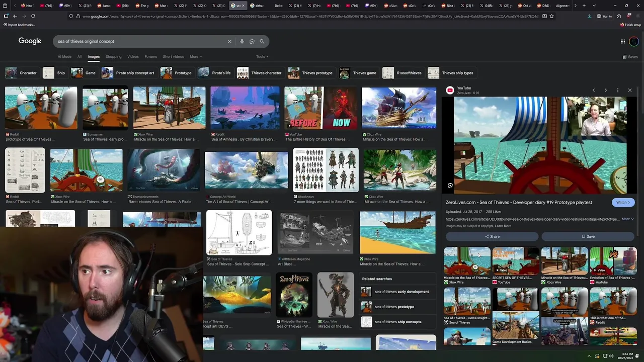Screen dimensions: 644x362
Task: Show the previous image in preview panel
Action: (594, 90)
